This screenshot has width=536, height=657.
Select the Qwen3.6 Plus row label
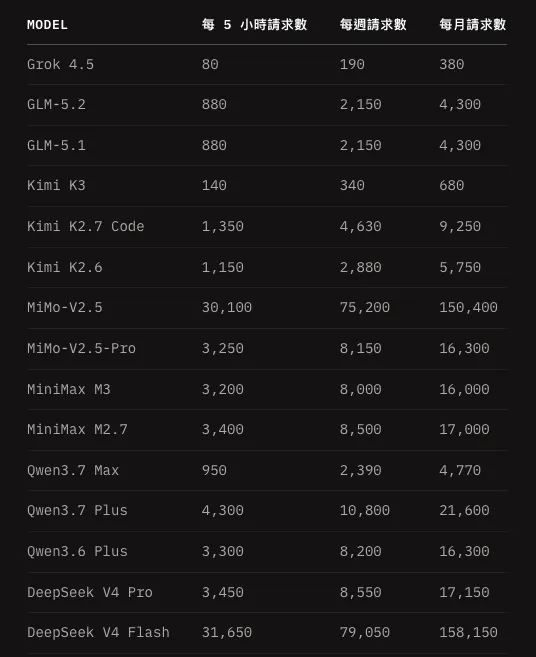coord(77,551)
